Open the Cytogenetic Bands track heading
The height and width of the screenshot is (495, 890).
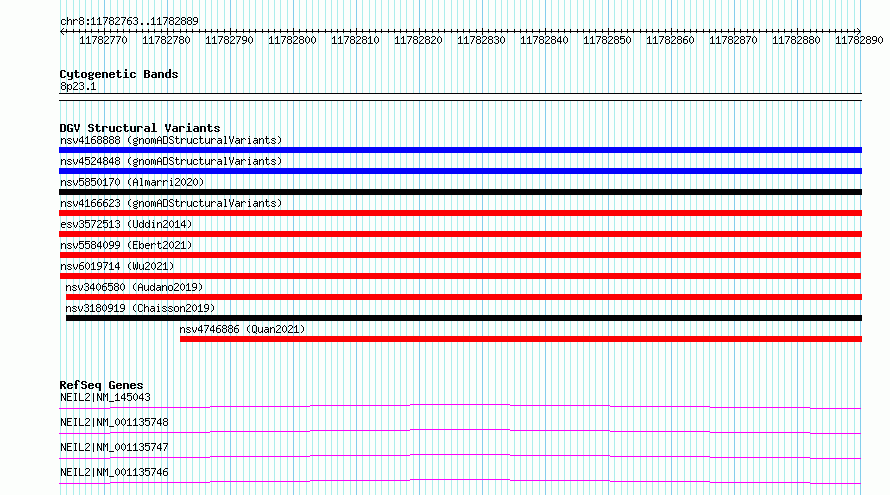click(x=119, y=74)
